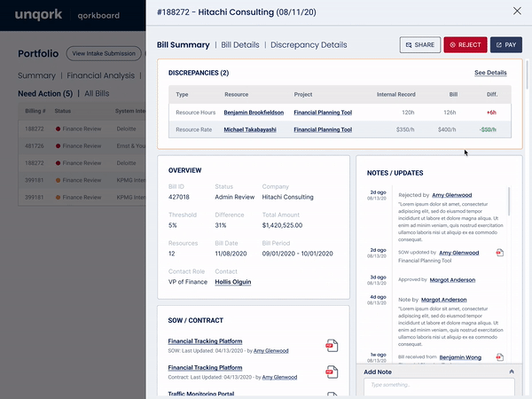Open Amy Glenwood link in Rejected by note
532x399 pixels.
(x=452, y=195)
